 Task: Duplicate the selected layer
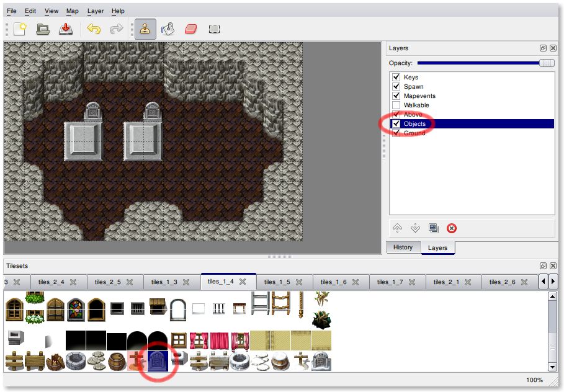[434, 228]
